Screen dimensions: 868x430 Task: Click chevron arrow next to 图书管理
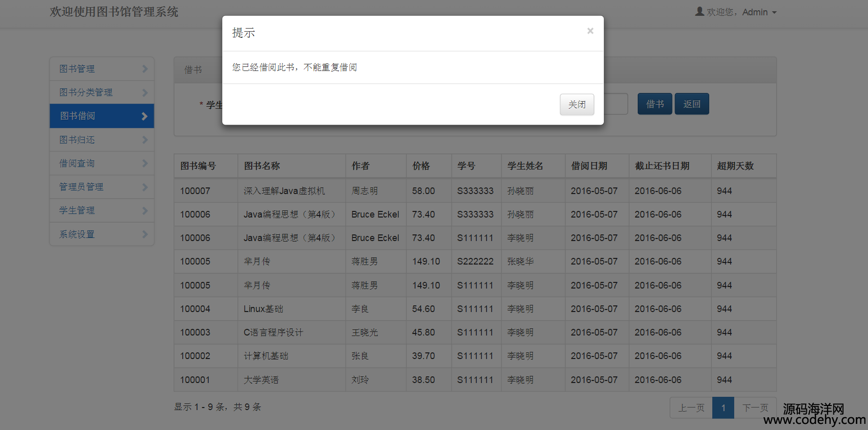point(144,69)
